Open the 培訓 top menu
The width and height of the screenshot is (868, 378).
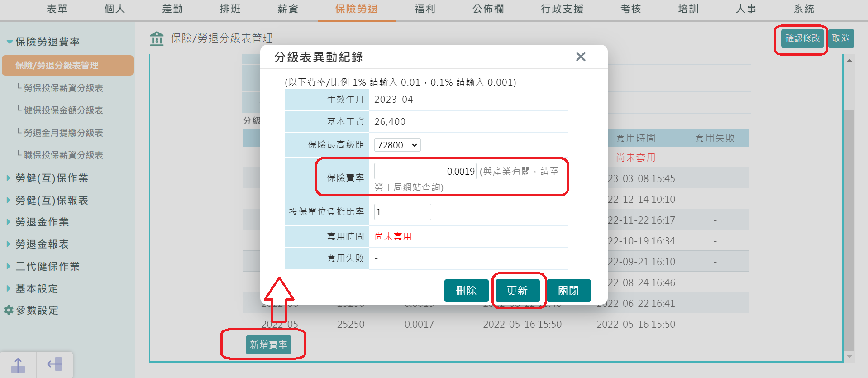coord(688,9)
